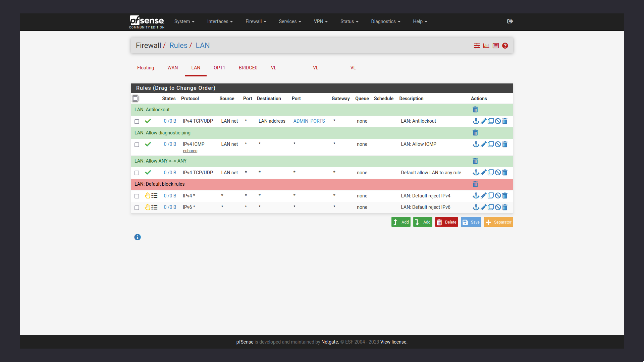Open the Floating rules tab
The height and width of the screenshot is (362, 644).
[145, 68]
